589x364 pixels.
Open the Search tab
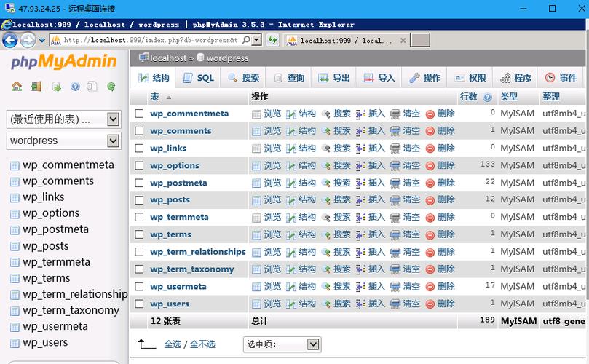point(243,78)
